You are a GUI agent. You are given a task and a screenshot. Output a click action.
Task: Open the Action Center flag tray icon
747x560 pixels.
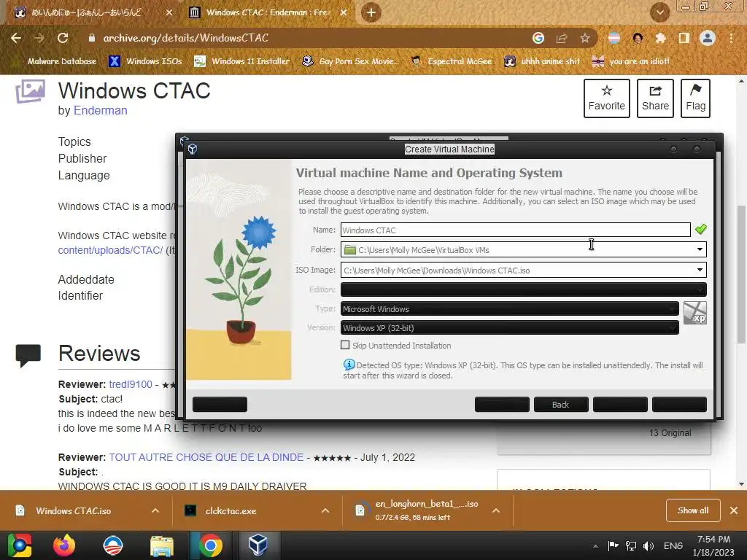coord(613,545)
